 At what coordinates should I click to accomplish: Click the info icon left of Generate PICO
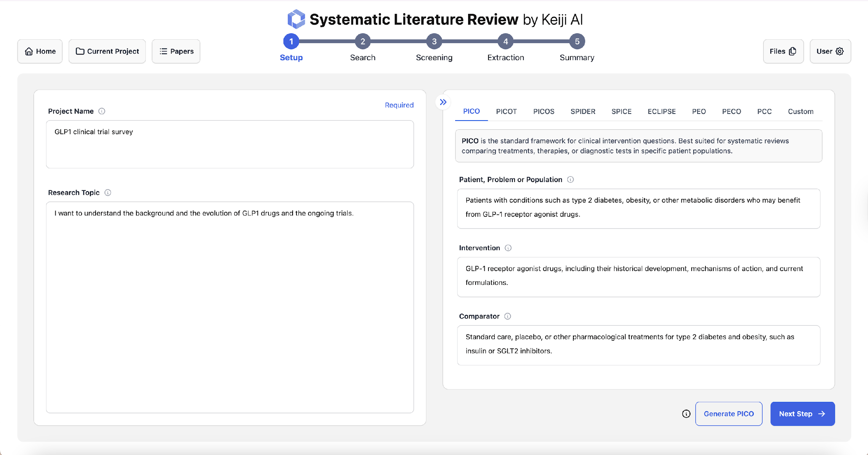(686, 414)
